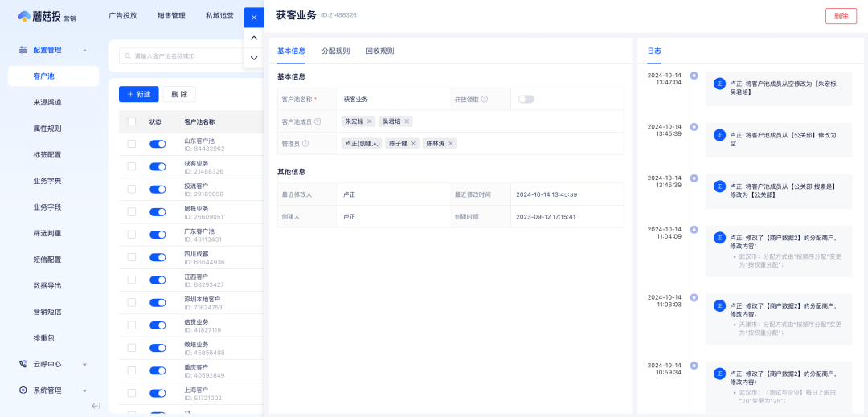Click the up arrow for previous record
Screen dimensions: 868x417
click(x=253, y=38)
